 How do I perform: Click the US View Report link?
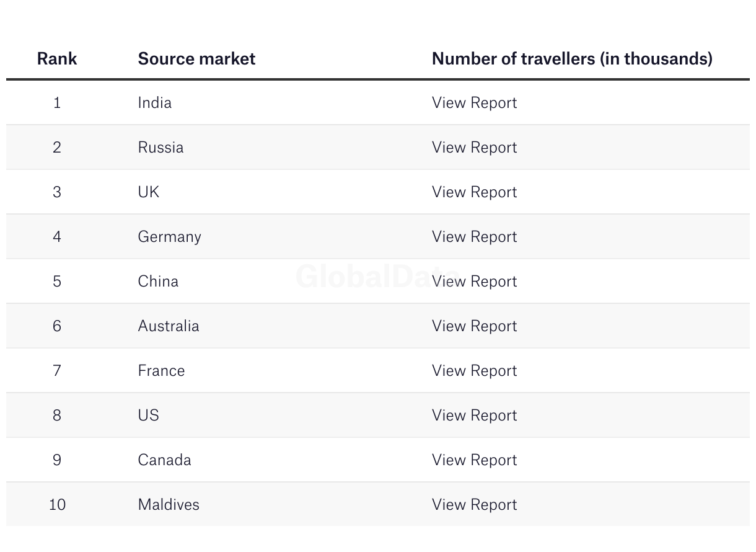click(x=474, y=415)
